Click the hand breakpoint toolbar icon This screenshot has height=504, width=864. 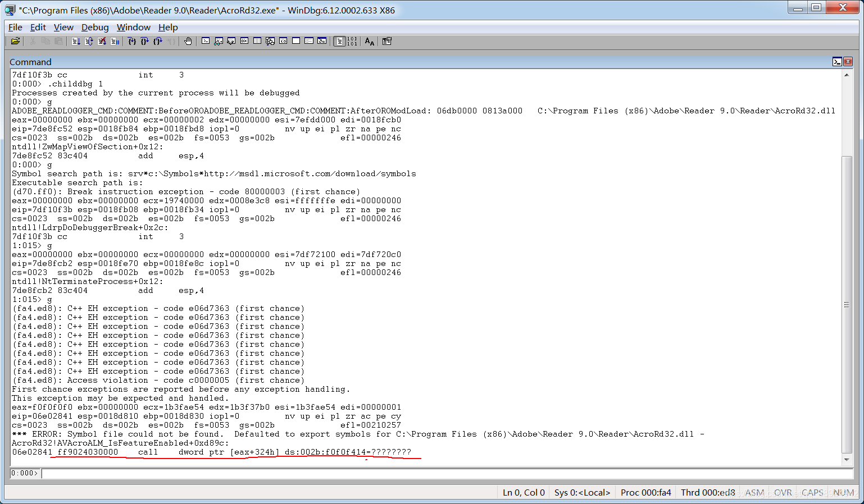click(188, 41)
